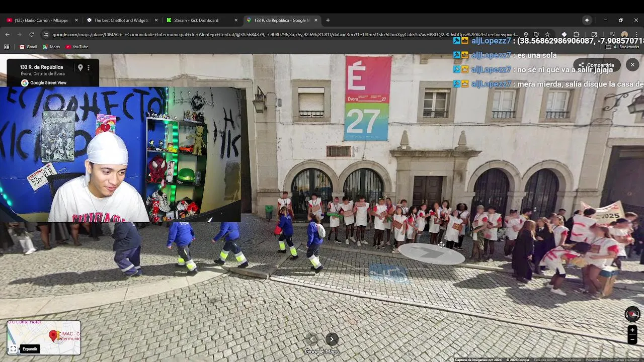Click the Évora 27 banner in street view
Image resolution: width=644 pixels, height=362 pixels.
point(368,98)
